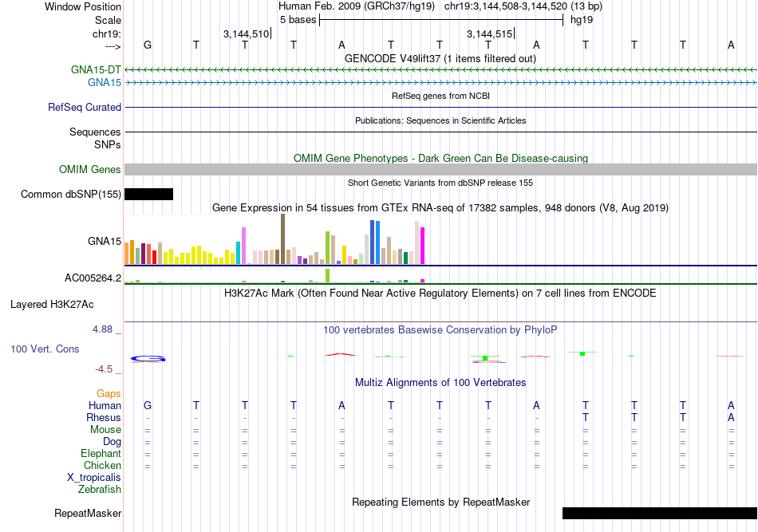This screenshot has height=532, width=758.
Task: Click the SNPs track label
Action: pos(108,144)
